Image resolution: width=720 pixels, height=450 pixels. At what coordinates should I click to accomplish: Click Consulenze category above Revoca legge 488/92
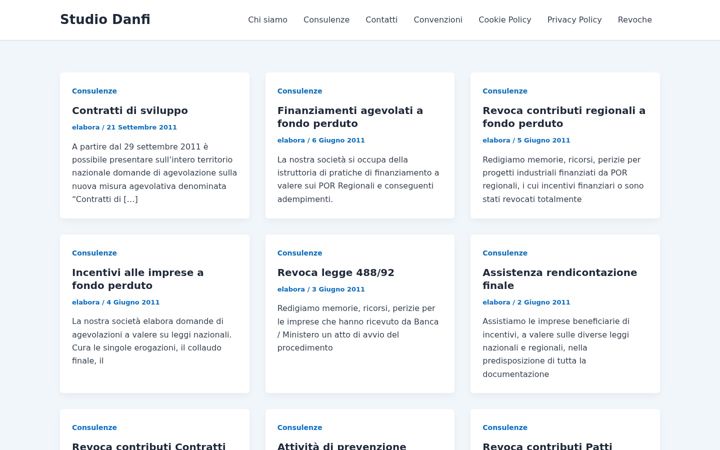click(x=300, y=253)
